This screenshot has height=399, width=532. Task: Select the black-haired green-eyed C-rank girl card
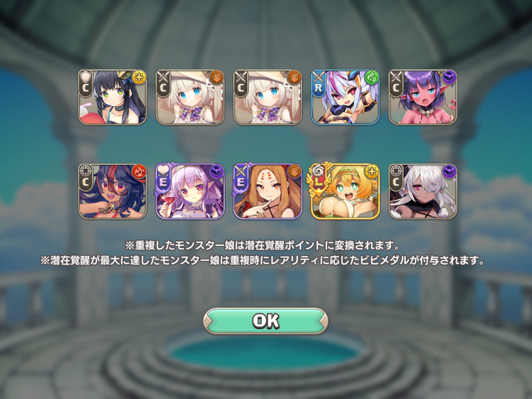[x=112, y=97]
